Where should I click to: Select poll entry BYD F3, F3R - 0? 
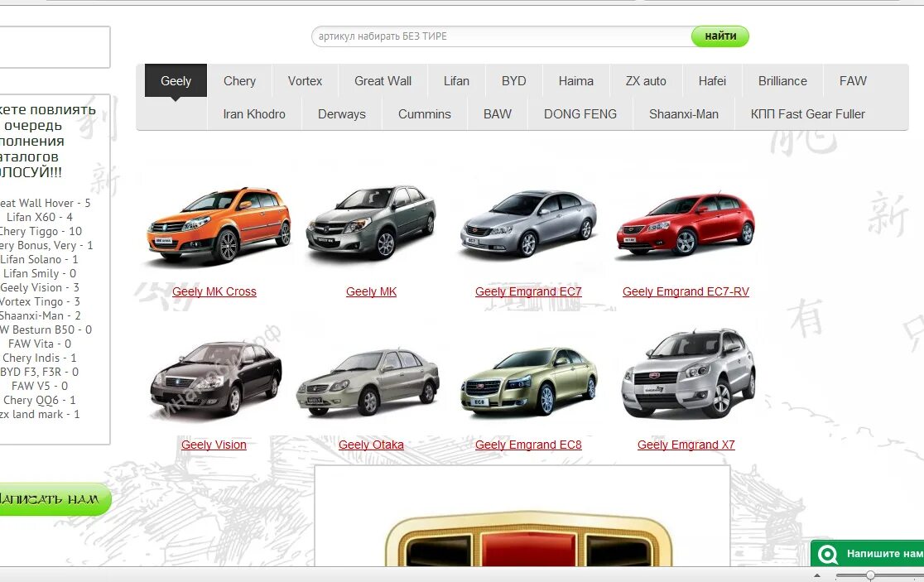pos(40,373)
